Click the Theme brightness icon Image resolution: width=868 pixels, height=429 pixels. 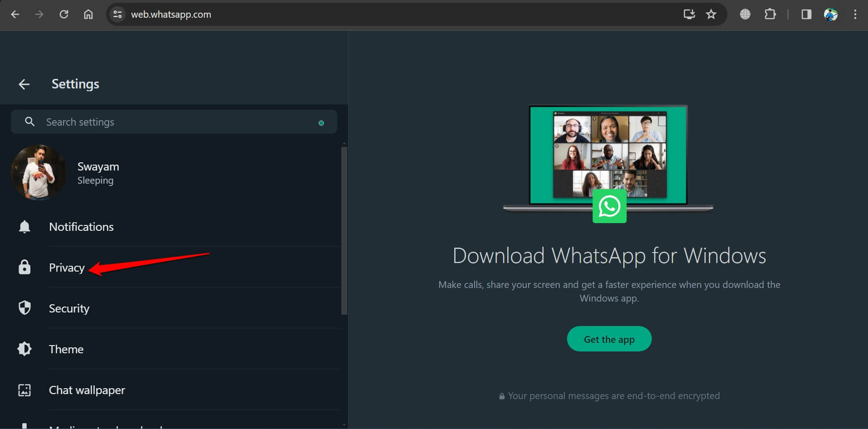tap(24, 349)
